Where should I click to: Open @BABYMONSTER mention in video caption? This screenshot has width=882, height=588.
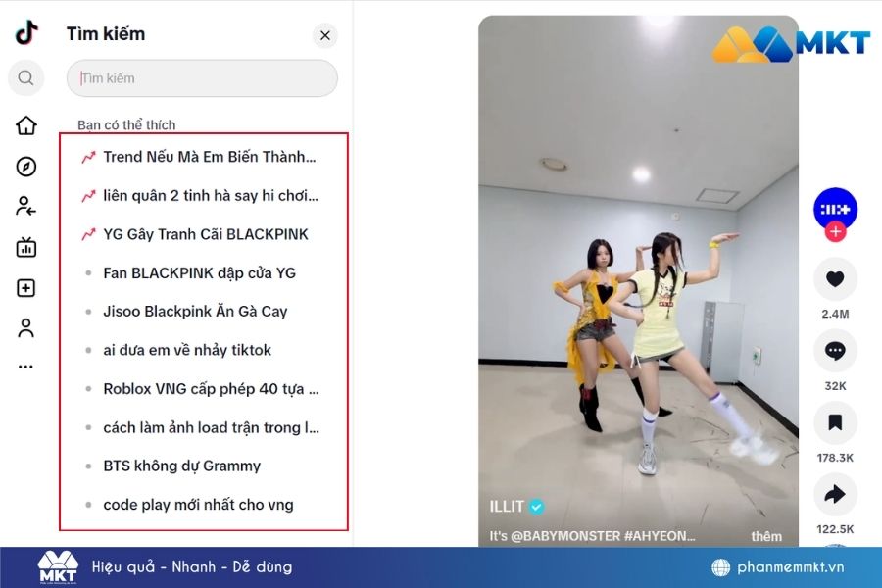pos(565,536)
